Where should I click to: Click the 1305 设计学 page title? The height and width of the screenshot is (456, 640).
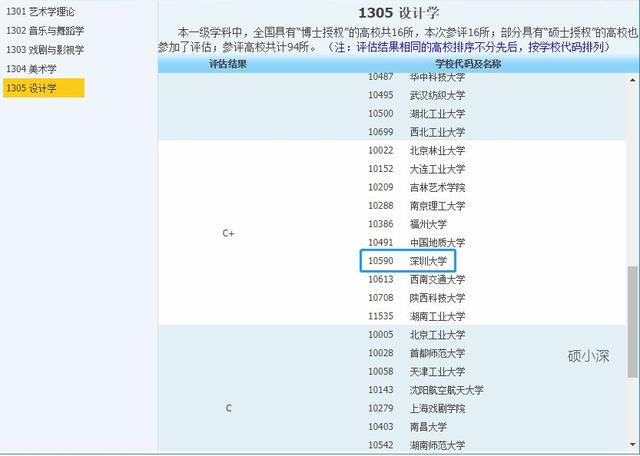tap(398, 13)
